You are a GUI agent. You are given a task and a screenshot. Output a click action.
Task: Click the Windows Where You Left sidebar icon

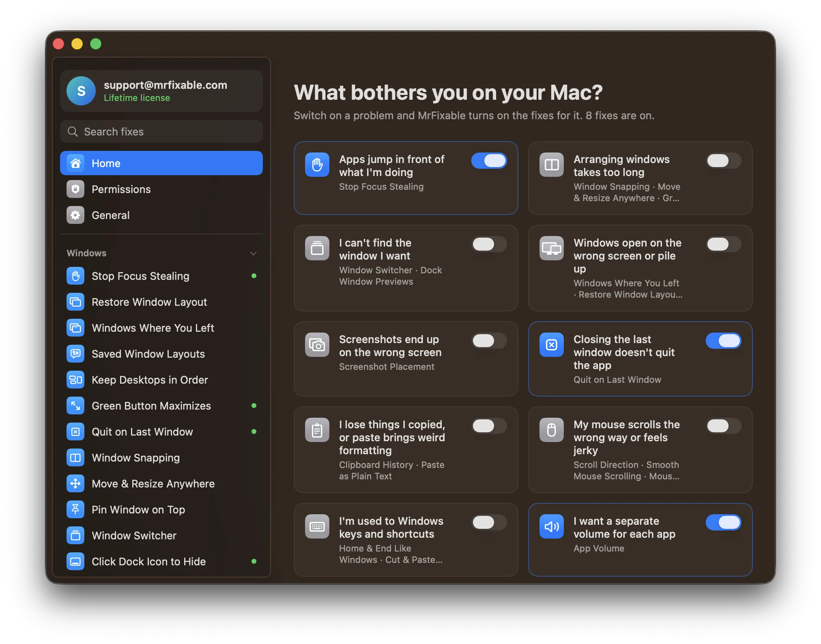tap(75, 328)
